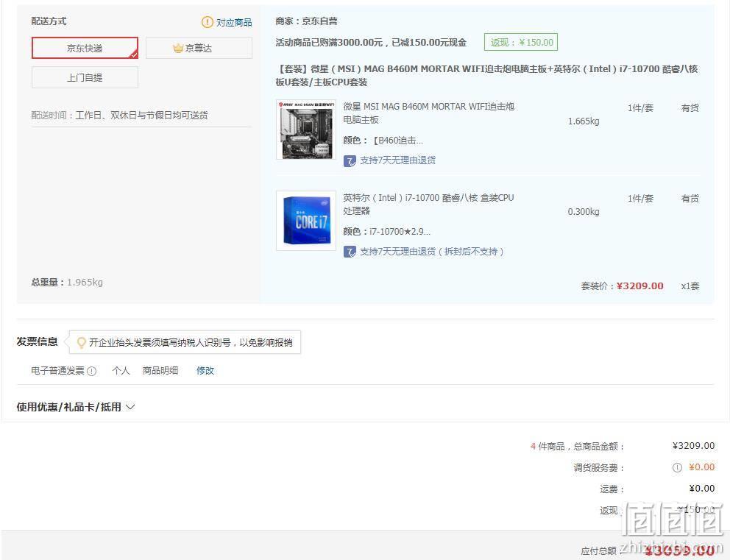Click the 配送方式 section heading
The height and width of the screenshot is (560, 730).
coord(49,21)
